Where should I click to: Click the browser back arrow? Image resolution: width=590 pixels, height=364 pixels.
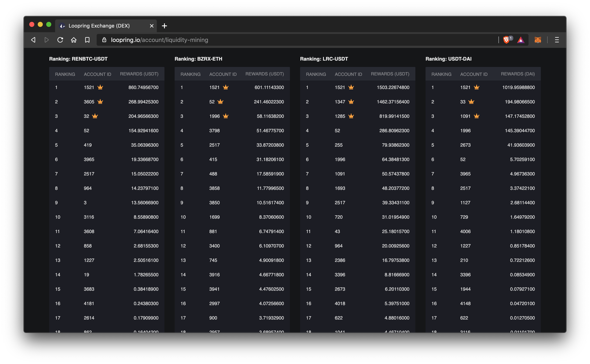tap(33, 40)
